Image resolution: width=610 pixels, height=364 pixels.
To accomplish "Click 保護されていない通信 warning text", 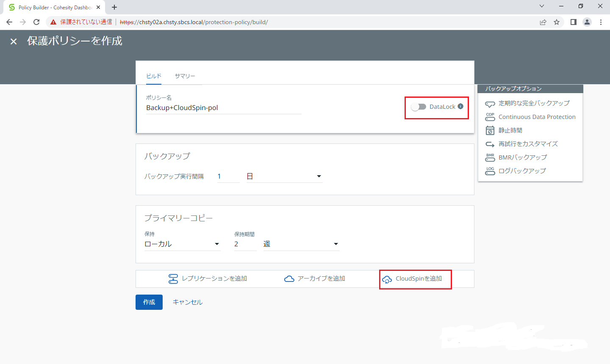I will point(86,22).
